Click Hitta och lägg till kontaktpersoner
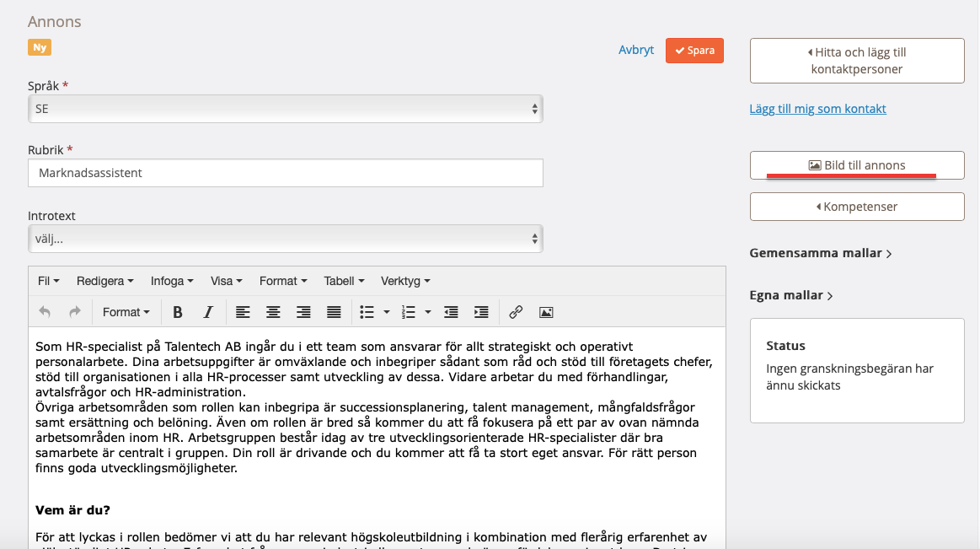The image size is (980, 549). click(857, 61)
